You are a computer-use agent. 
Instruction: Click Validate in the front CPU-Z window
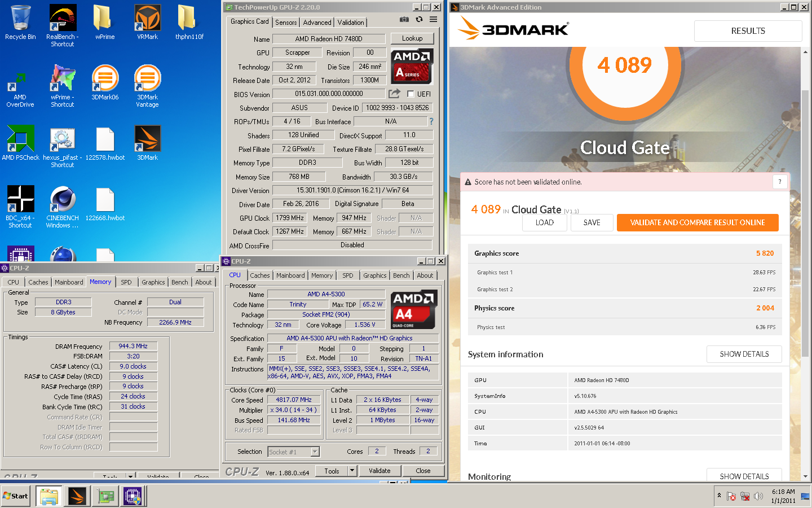[x=379, y=471]
